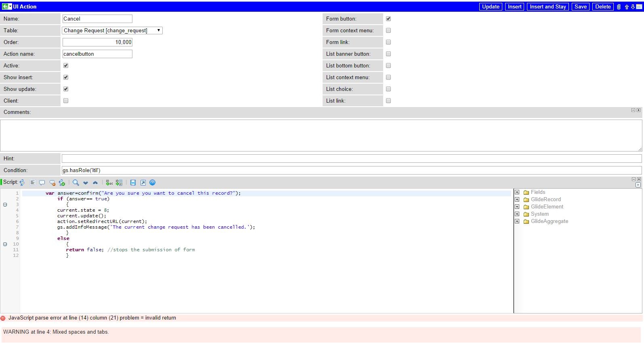644x345 pixels.
Task: Enable the List bottom button checkbox
Action: pyautogui.click(x=388, y=65)
